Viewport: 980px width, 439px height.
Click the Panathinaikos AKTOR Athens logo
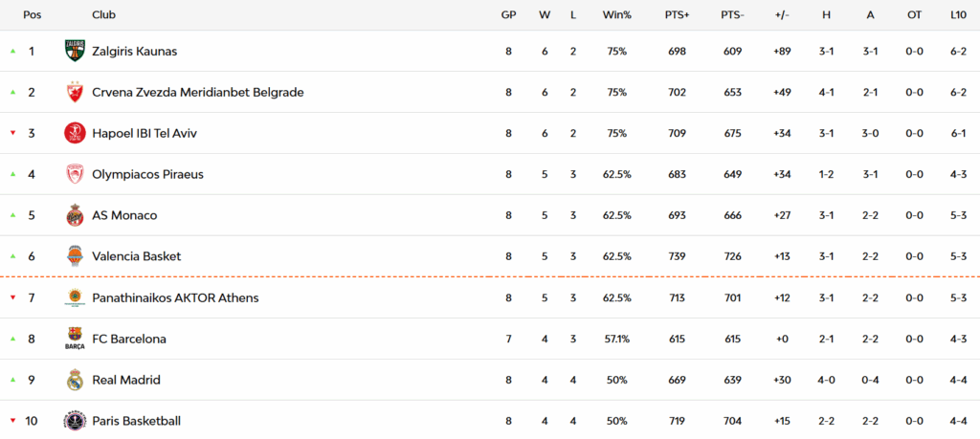pyautogui.click(x=75, y=297)
